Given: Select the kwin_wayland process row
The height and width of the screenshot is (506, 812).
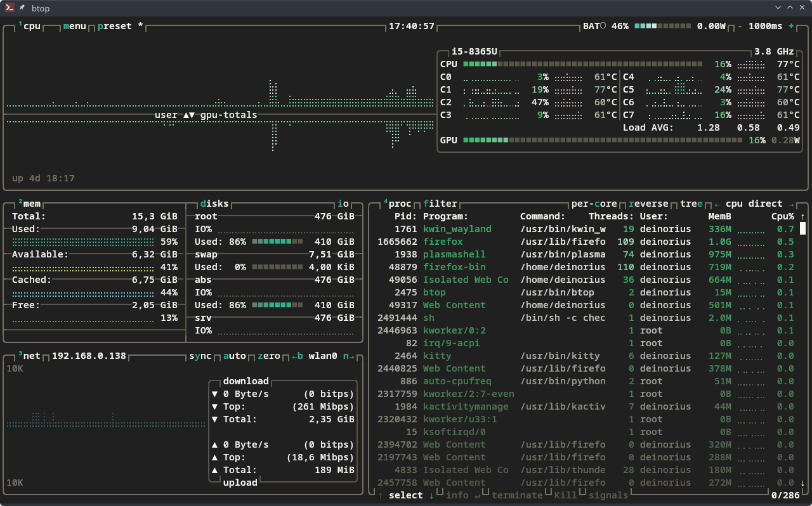Looking at the screenshot, I should point(457,229).
